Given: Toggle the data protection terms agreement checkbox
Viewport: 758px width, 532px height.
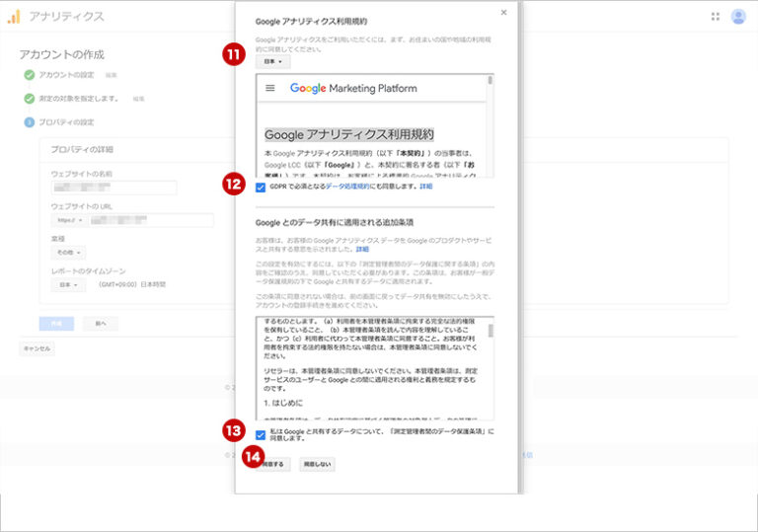Looking at the screenshot, I should pos(261,435).
